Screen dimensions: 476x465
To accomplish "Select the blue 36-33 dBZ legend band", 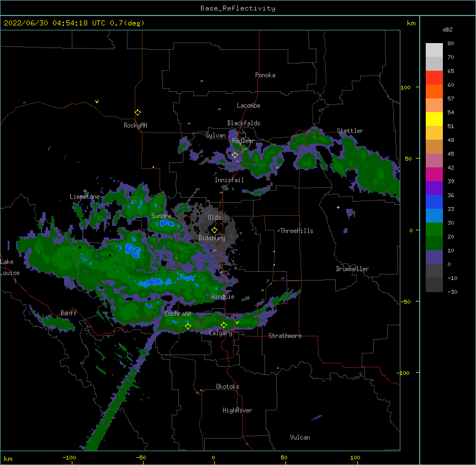I will coord(434,202).
